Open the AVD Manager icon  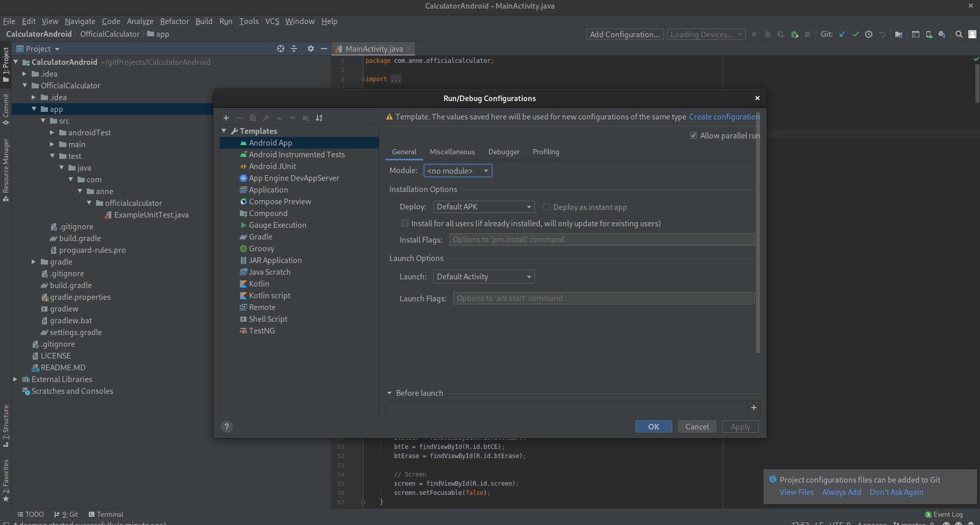(929, 34)
